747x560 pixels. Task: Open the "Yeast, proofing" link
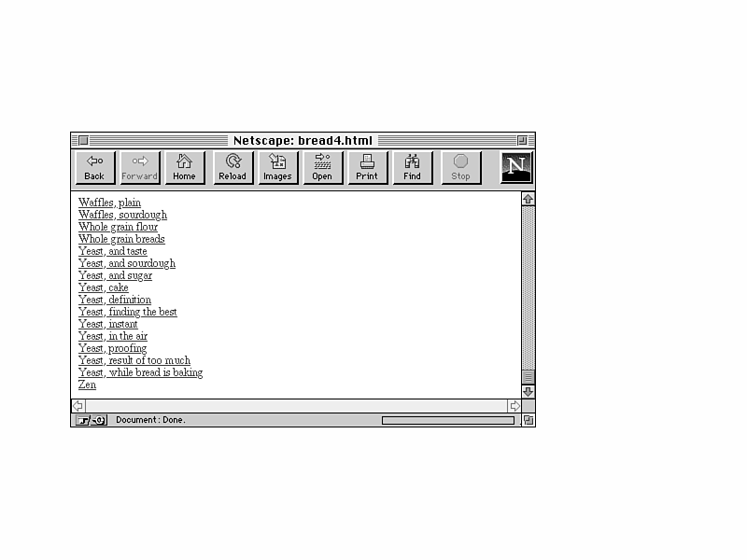pos(112,348)
